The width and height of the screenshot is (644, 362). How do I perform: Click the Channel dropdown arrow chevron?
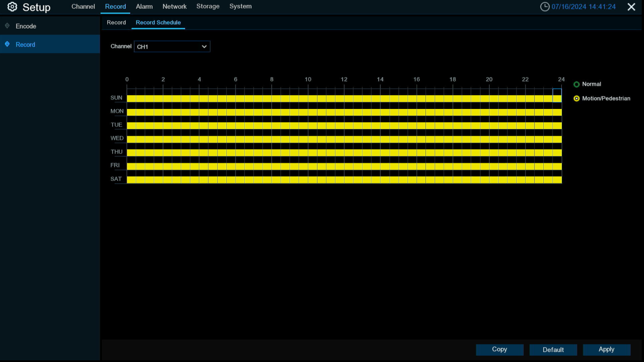tap(204, 47)
